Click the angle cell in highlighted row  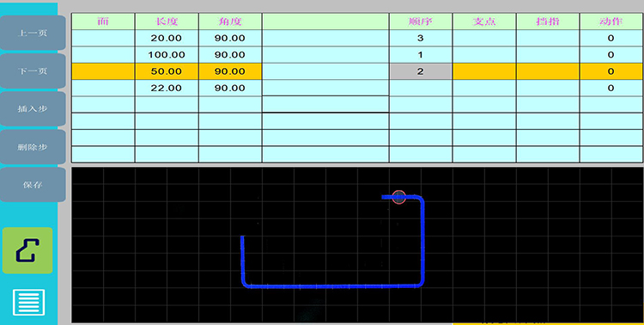coord(230,71)
